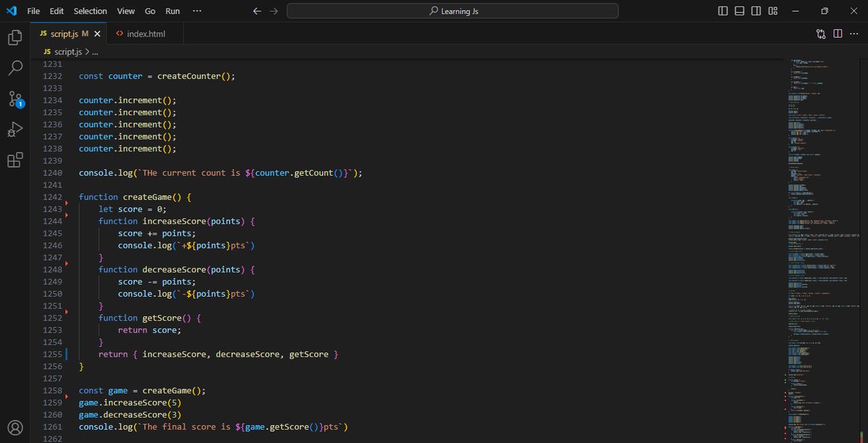868x443 pixels.
Task: Split the editor using the split icon
Action: point(838,33)
